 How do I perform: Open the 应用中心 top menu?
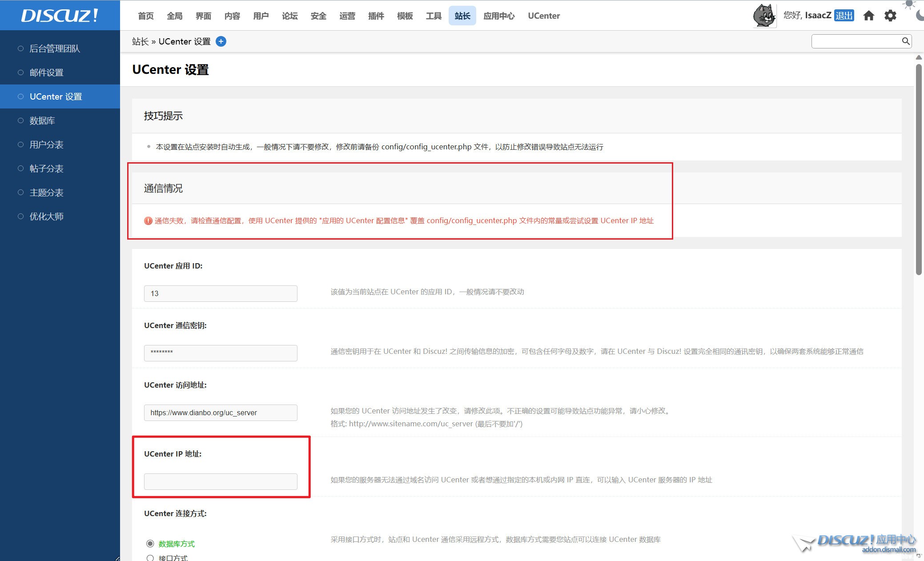[498, 16]
